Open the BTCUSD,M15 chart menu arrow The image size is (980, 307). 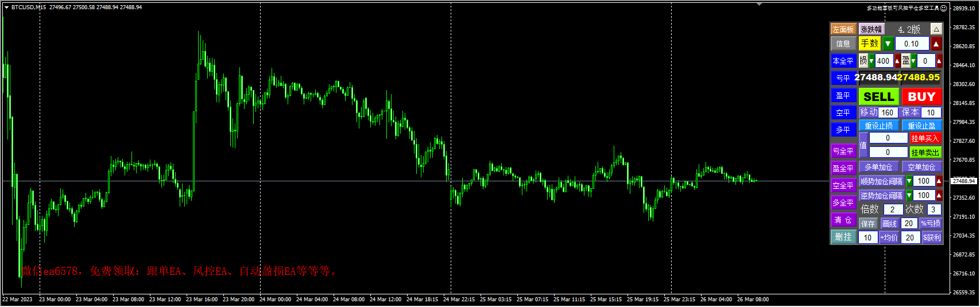pyautogui.click(x=6, y=7)
